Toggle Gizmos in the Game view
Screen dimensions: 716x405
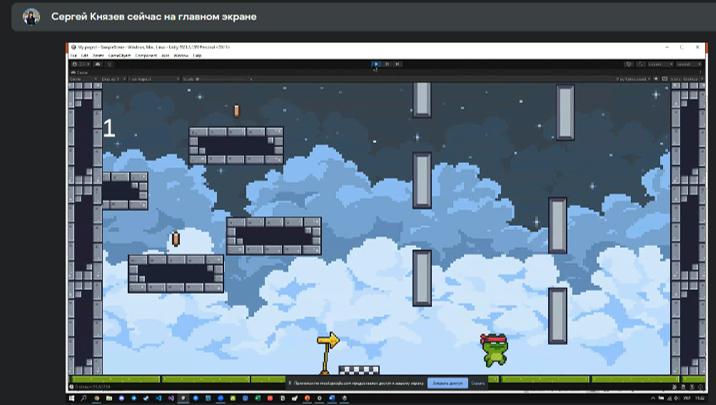pyautogui.click(x=692, y=78)
